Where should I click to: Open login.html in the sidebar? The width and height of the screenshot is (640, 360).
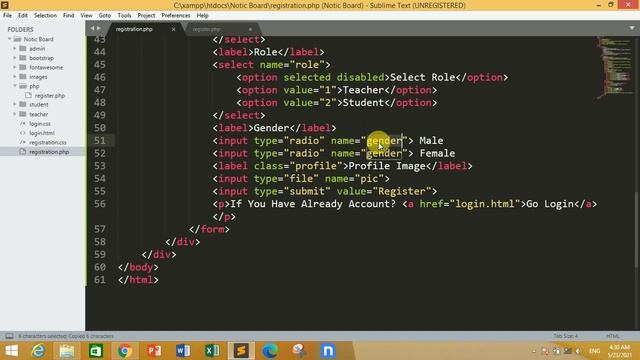pos(42,133)
